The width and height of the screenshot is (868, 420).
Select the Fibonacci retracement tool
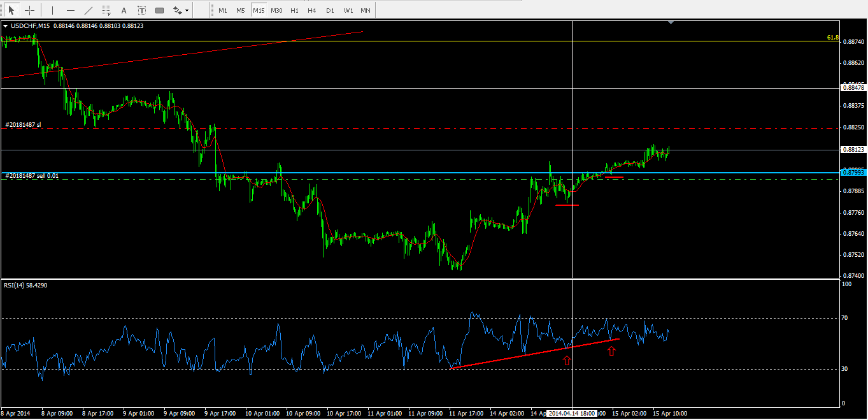[106, 10]
